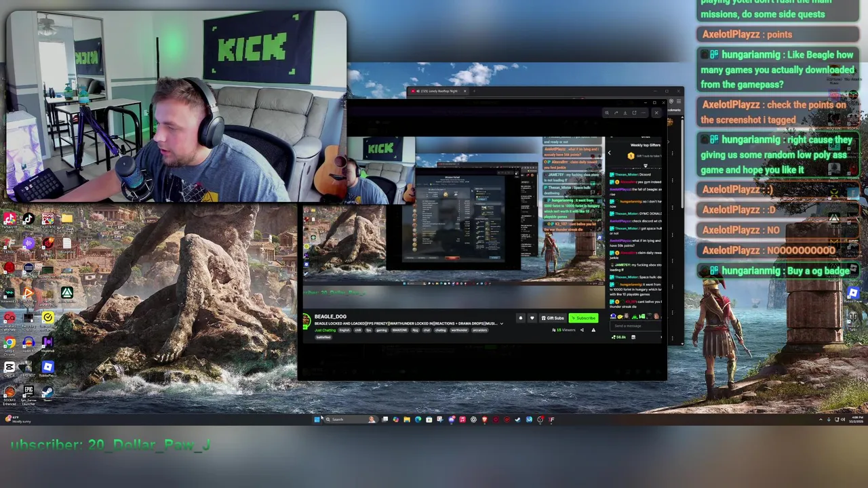
Task: Open the TikTok desktop shortcut
Action: click(x=28, y=219)
